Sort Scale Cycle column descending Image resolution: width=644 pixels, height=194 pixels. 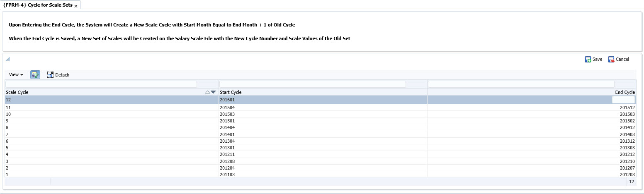[214, 92]
